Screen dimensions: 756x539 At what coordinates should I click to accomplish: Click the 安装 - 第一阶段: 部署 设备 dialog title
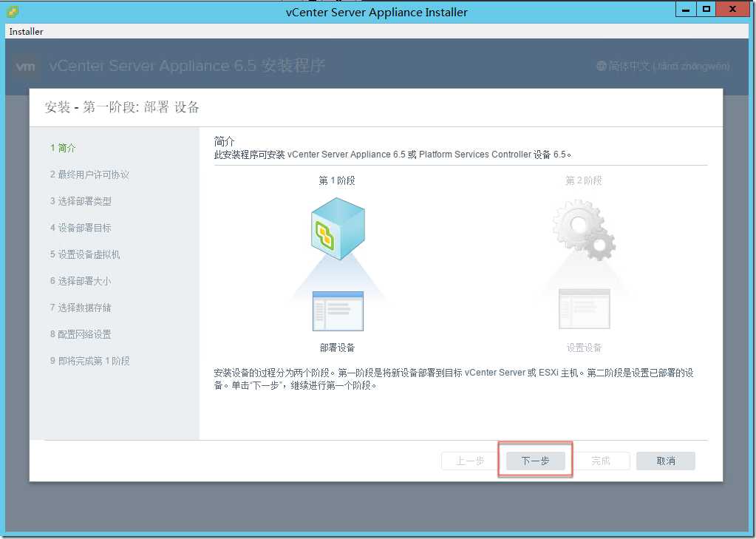pyautogui.click(x=122, y=107)
